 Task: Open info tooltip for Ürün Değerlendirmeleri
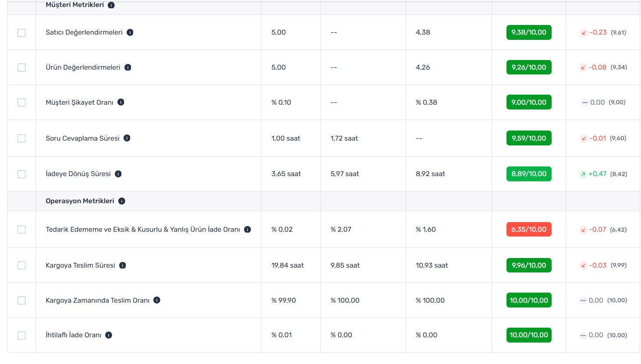tap(128, 67)
